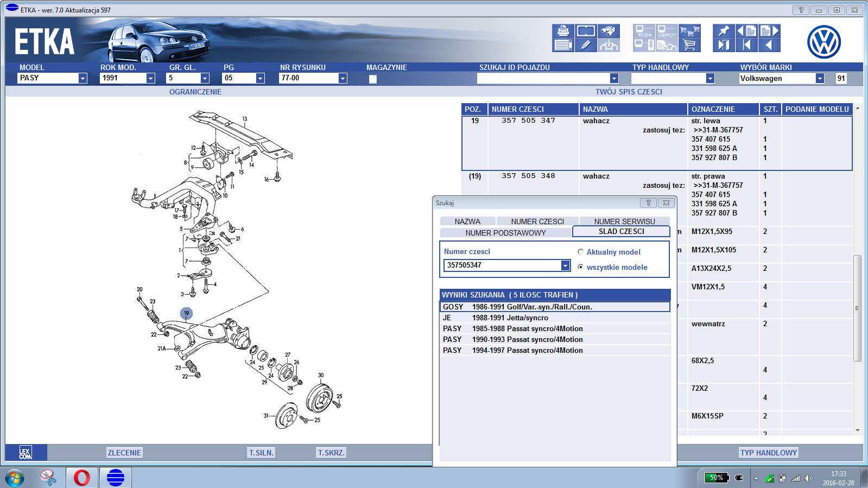This screenshot has height=488, width=868.
Task: Select result PASY 1994-1997 Passat syncro
Action: [x=555, y=350]
